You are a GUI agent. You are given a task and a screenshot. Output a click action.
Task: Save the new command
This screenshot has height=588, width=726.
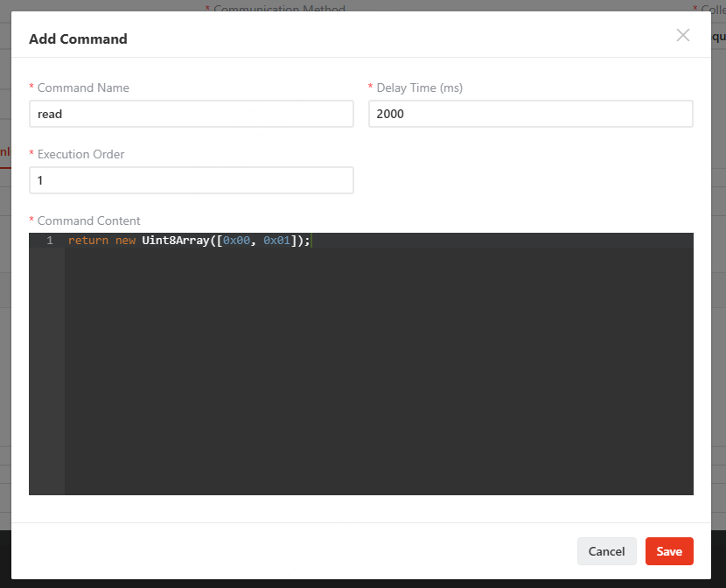pyautogui.click(x=669, y=551)
